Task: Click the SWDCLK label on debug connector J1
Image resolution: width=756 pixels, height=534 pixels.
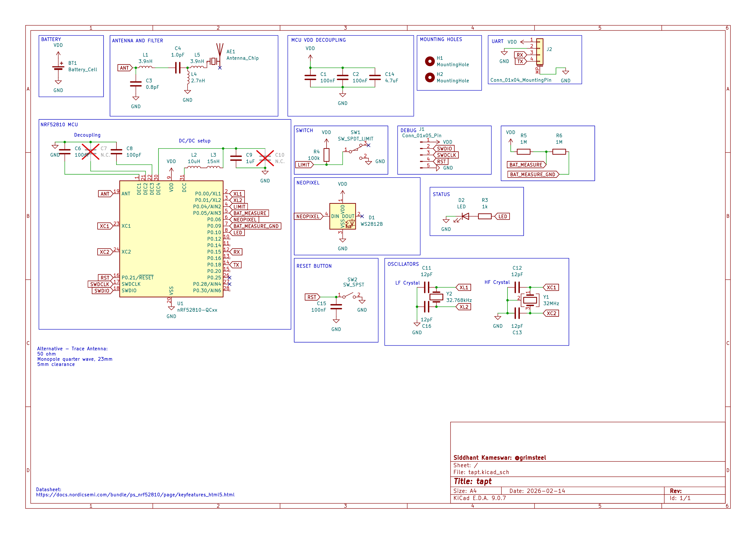Action: tap(446, 155)
